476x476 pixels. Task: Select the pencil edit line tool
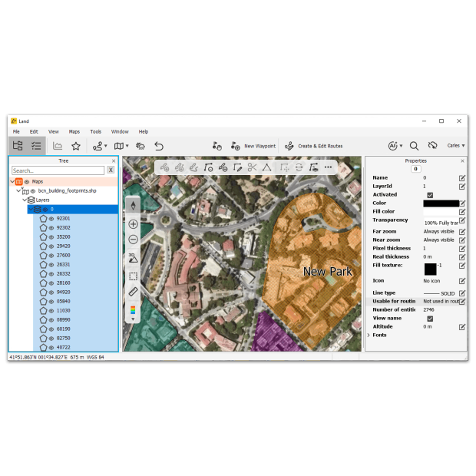237,167
